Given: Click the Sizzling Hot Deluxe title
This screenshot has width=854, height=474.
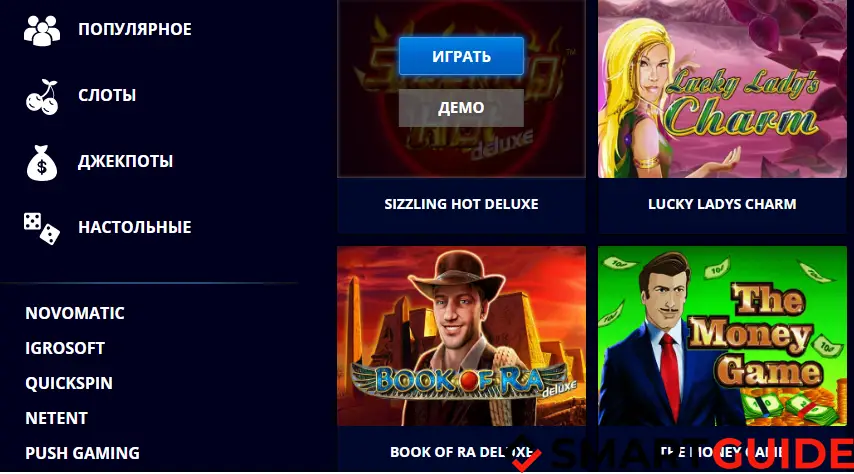Looking at the screenshot, I should coord(461,204).
